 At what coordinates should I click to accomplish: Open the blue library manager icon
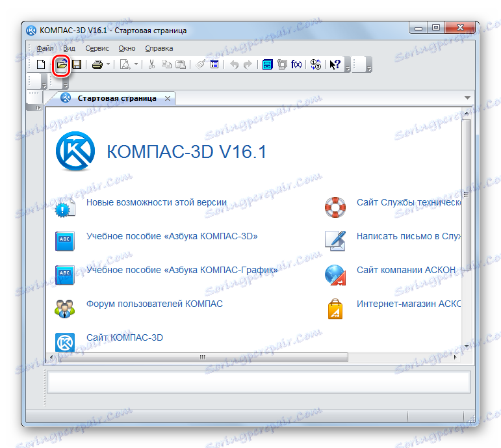pyautogui.click(x=268, y=64)
